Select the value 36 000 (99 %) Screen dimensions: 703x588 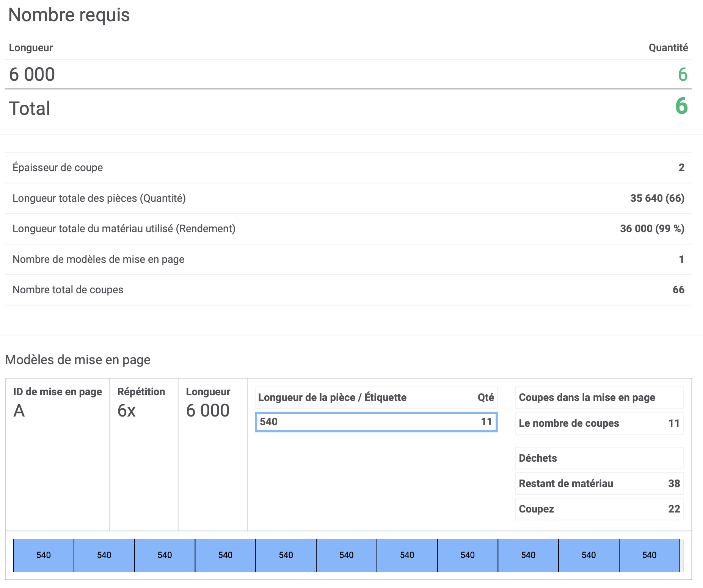pyautogui.click(x=652, y=229)
